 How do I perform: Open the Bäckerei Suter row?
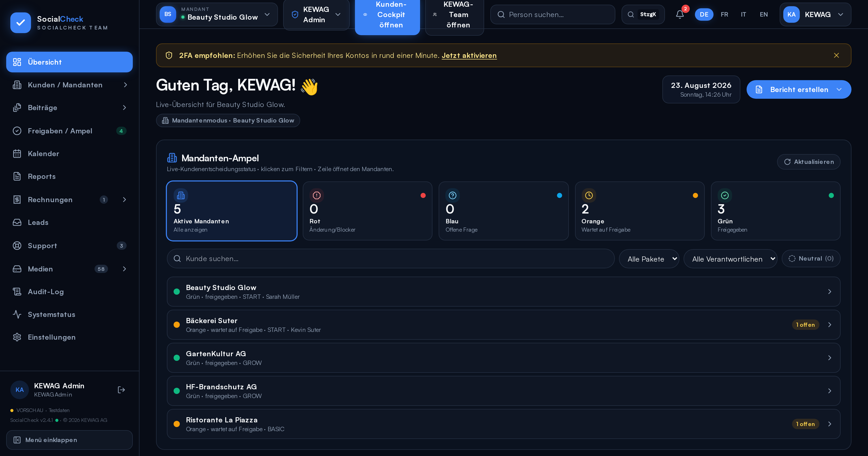click(503, 325)
